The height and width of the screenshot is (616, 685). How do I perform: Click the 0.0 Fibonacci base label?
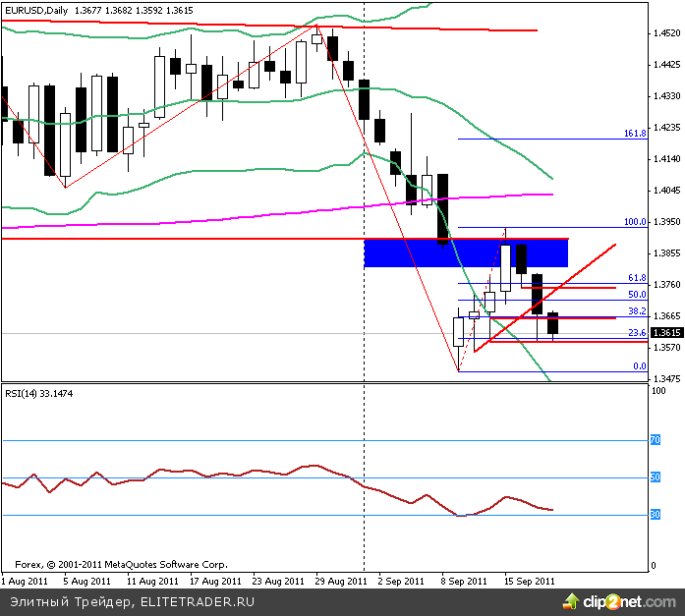tap(639, 366)
